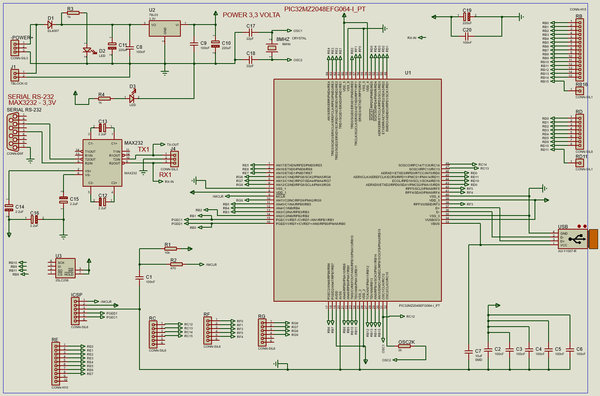This screenshot has height=396, width=600.
Task: Click the RB port header connector
Action: coord(579,49)
